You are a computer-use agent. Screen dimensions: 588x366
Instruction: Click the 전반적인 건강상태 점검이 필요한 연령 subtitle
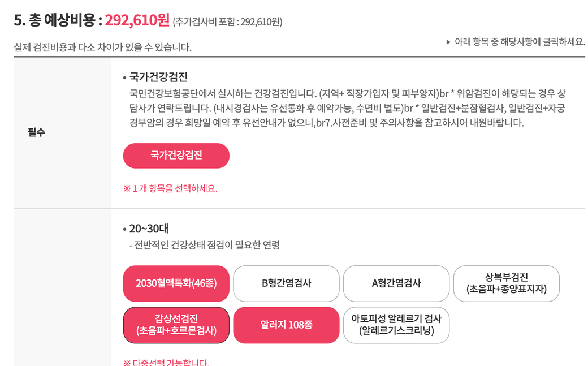[205, 245]
